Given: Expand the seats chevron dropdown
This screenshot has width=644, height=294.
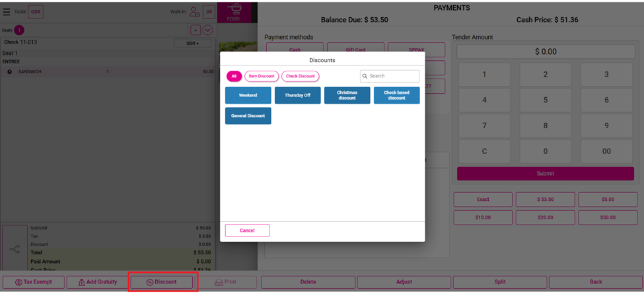Looking at the screenshot, I should point(208,30).
